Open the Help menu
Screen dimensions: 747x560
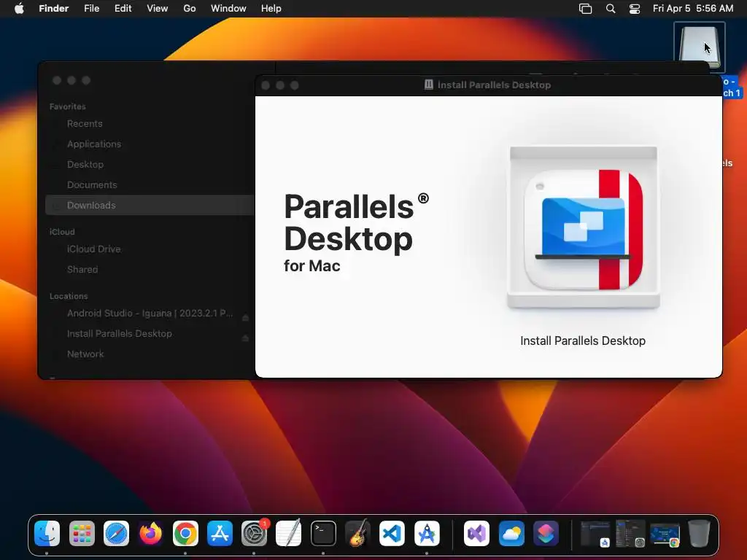click(271, 9)
